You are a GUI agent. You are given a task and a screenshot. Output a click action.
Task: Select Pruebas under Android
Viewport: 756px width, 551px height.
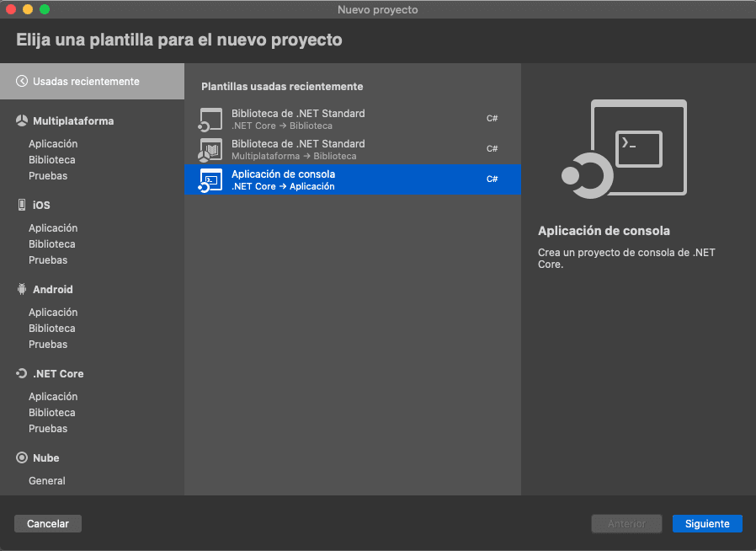point(48,345)
